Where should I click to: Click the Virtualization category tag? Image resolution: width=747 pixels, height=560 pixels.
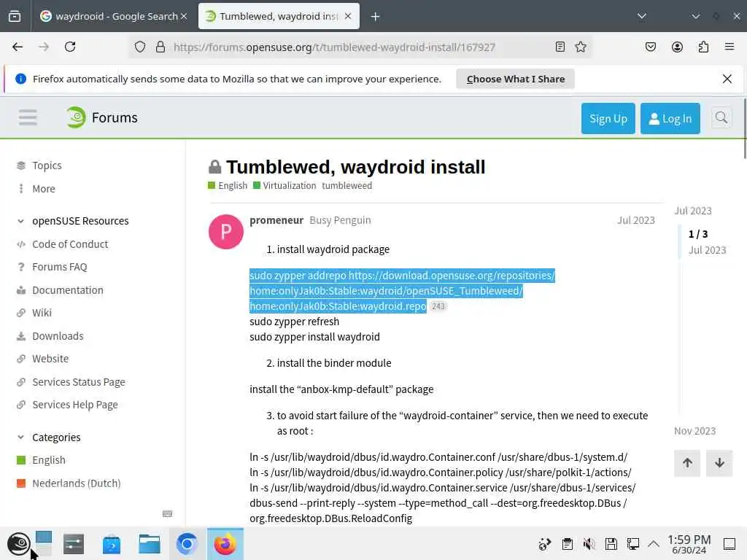coord(285,186)
